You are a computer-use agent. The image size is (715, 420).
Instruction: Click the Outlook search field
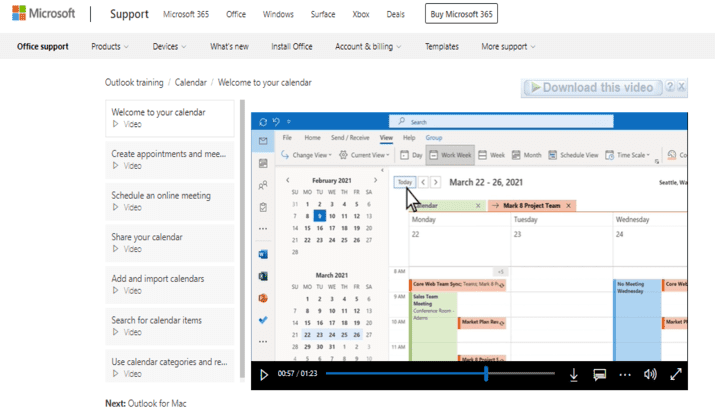tap(501, 122)
